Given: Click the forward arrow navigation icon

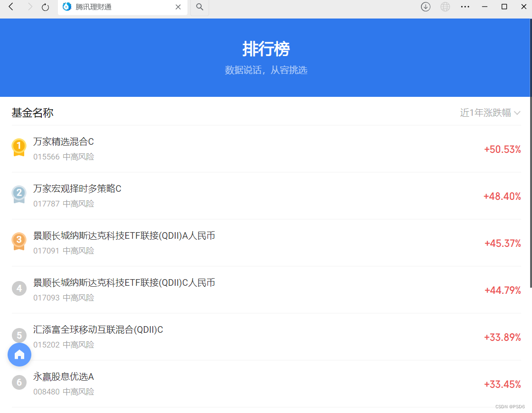Looking at the screenshot, I should 30,7.
